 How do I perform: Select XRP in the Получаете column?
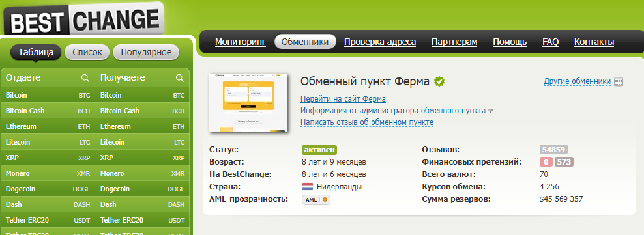pos(142,158)
